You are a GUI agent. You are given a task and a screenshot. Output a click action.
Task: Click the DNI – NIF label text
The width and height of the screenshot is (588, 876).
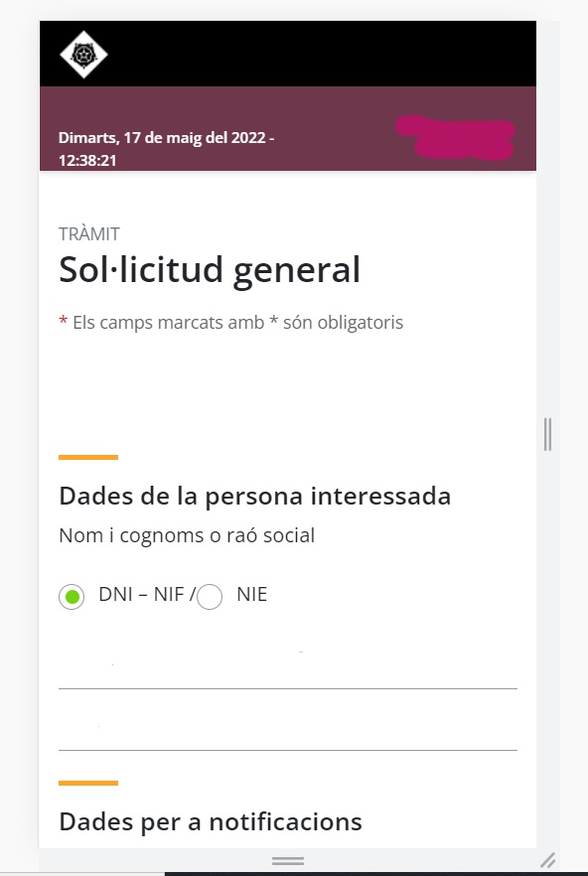click(144, 594)
